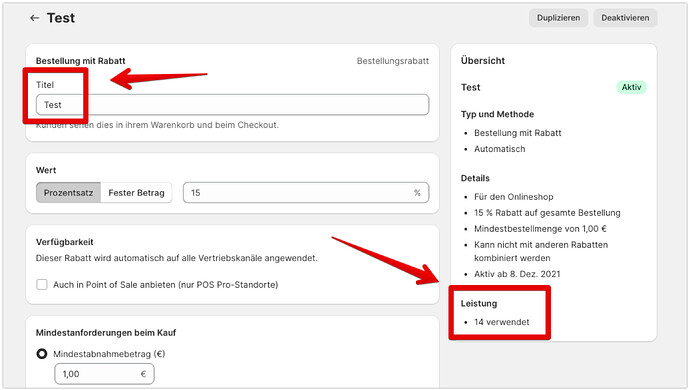Click the Aktiv status badge
Screen dimensions: 690x390
tap(631, 87)
